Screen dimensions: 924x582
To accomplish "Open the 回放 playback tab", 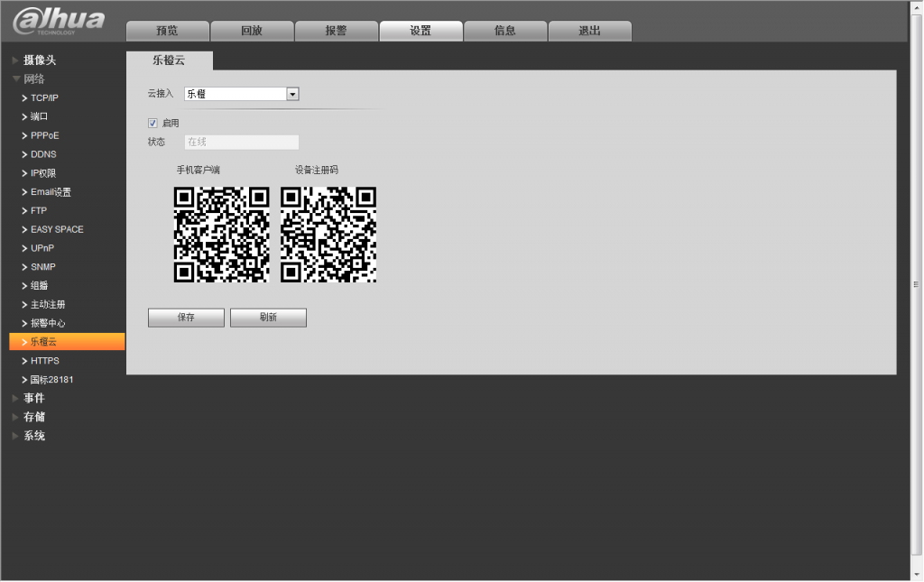I will (x=252, y=31).
